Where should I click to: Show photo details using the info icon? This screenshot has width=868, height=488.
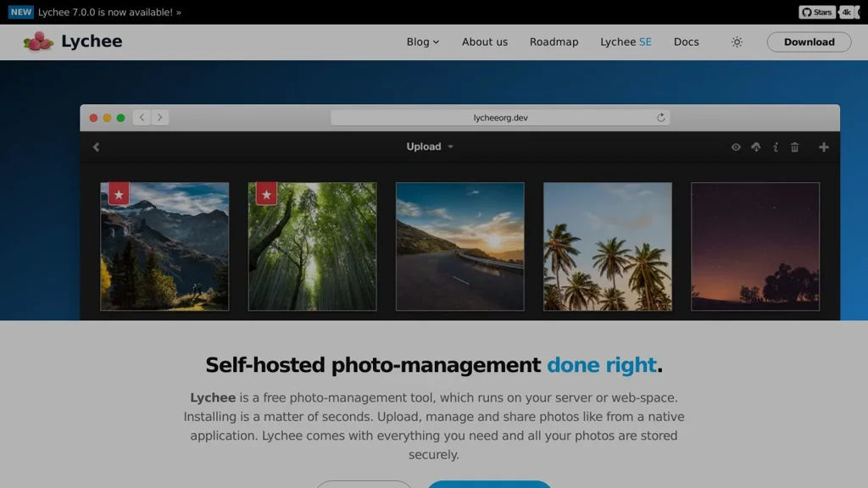pyautogui.click(x=776, y=147)
